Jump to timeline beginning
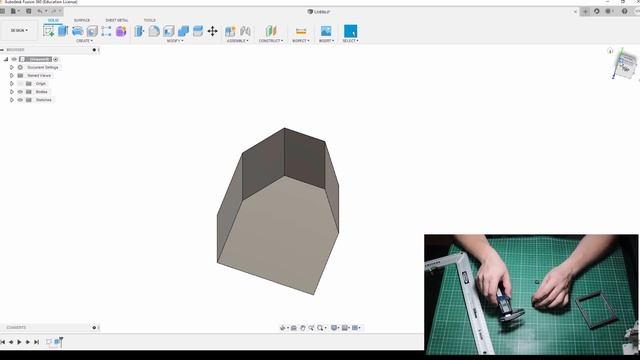 (x=3, y=342)
